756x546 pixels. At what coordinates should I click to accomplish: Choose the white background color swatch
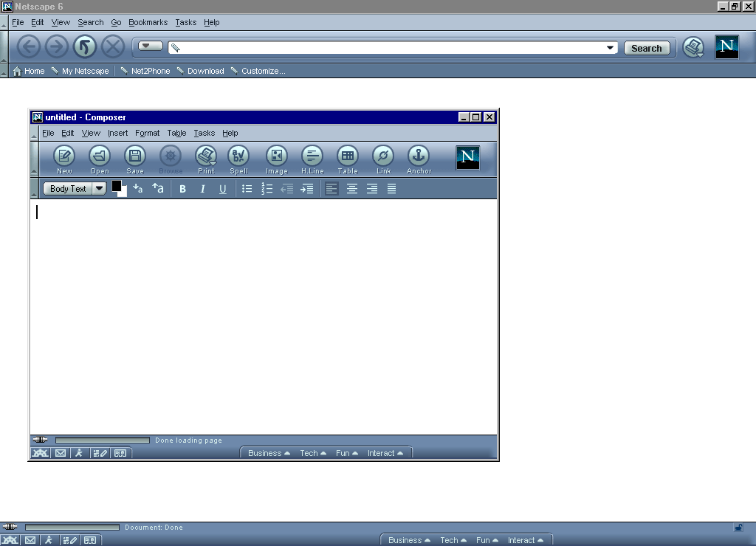(x=124, y=193)
